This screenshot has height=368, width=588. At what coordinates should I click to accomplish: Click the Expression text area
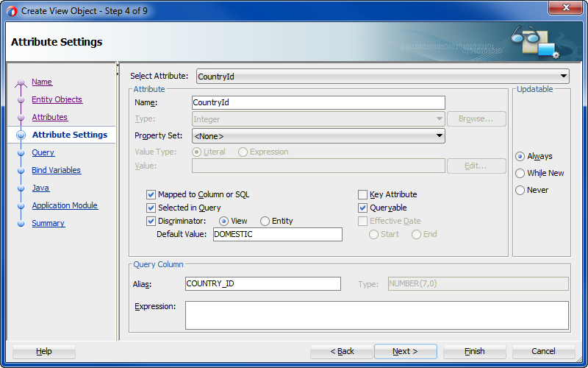point(377,316)
